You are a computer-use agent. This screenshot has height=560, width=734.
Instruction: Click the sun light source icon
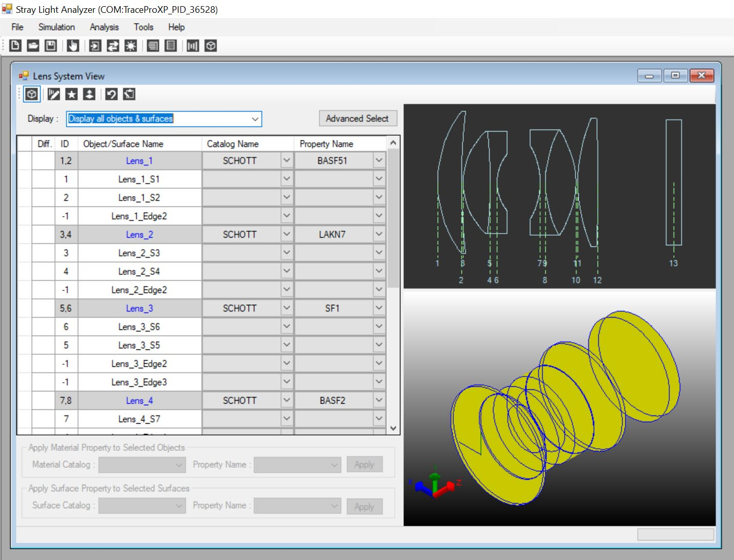(131, 46)
